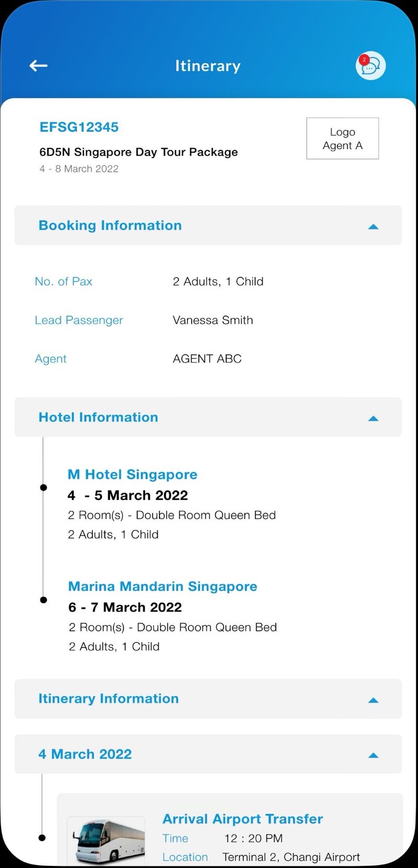Image resolution: width=418 pixels, height=868 pixels.
Task: Click the Arrival Transfer timeline dot
Action: tap(42, 837)
